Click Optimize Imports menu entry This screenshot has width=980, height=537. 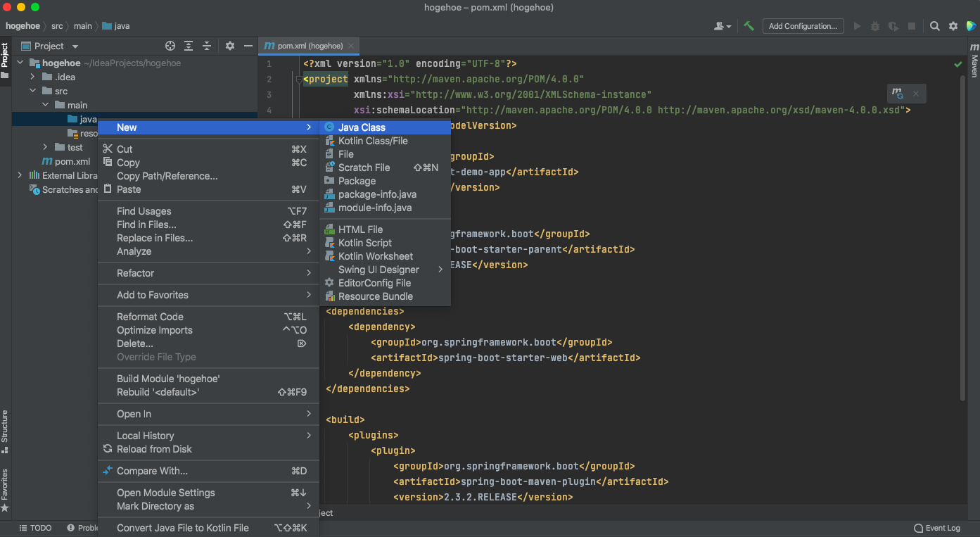point(208,330)
